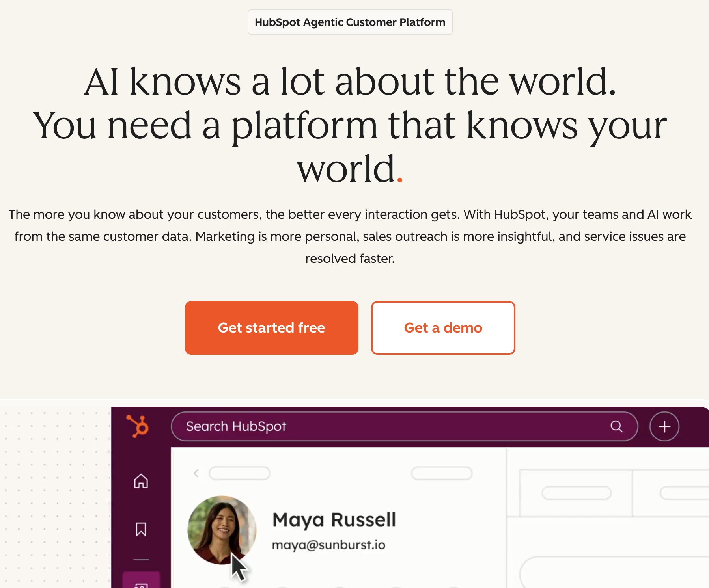Click the magnifying glass search icon
709x588 pixels.
coord(616,426)
